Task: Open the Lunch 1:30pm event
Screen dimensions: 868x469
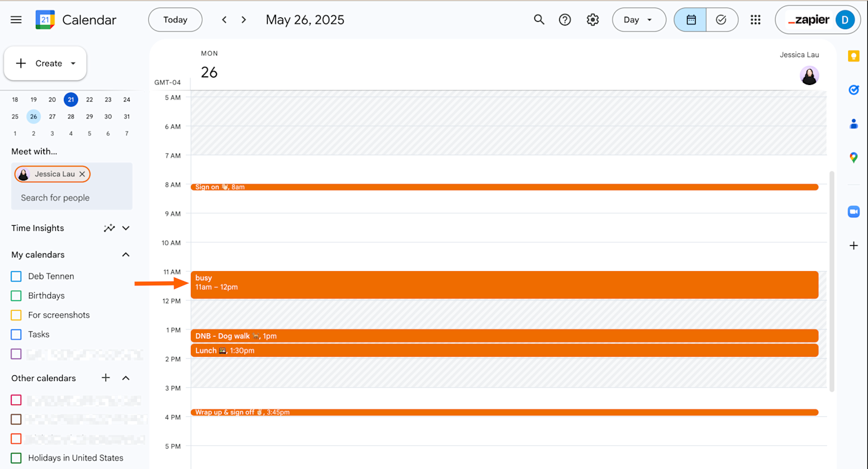Action: (505, 351)
